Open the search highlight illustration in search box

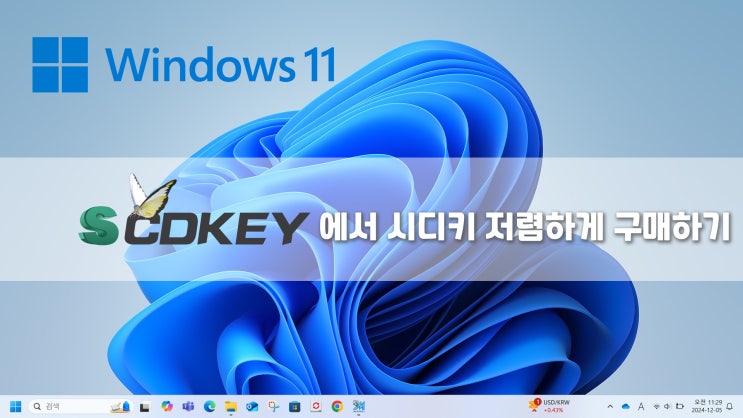click(x=120, y=407)
